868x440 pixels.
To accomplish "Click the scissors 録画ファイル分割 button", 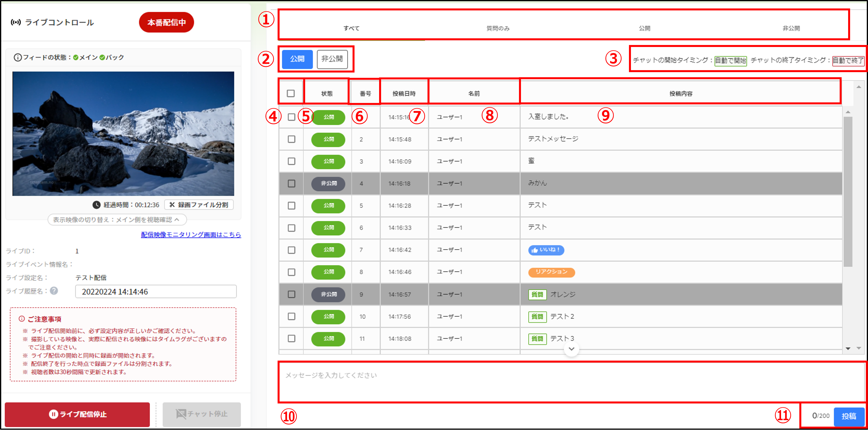I will tap(199, 205).
